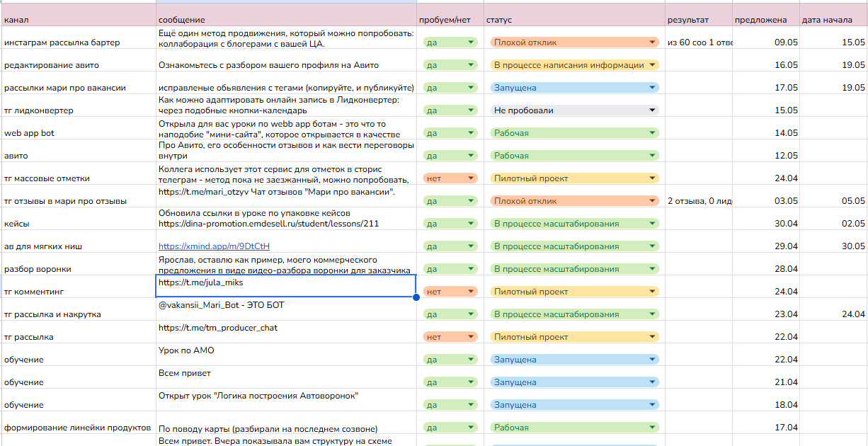Open 'Запущена' status dropdown in 'рассылки мари про вакансии' row

(652, 88)
